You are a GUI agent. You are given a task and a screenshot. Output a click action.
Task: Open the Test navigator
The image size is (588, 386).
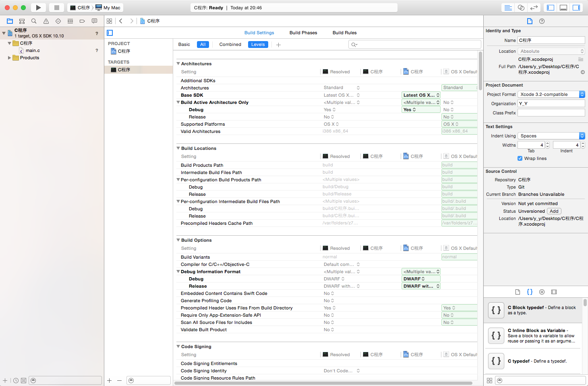(58, 21)
